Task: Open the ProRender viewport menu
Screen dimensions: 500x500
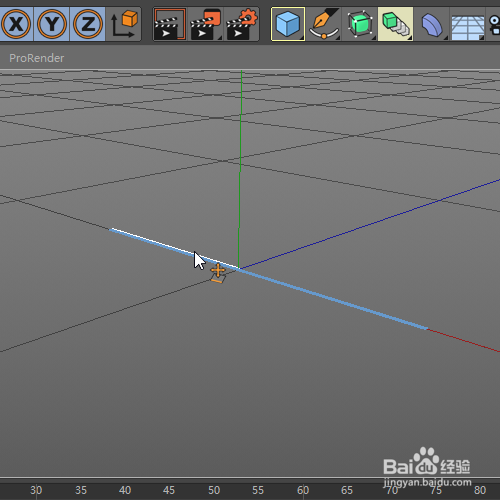Action: (x=37, y=58)
